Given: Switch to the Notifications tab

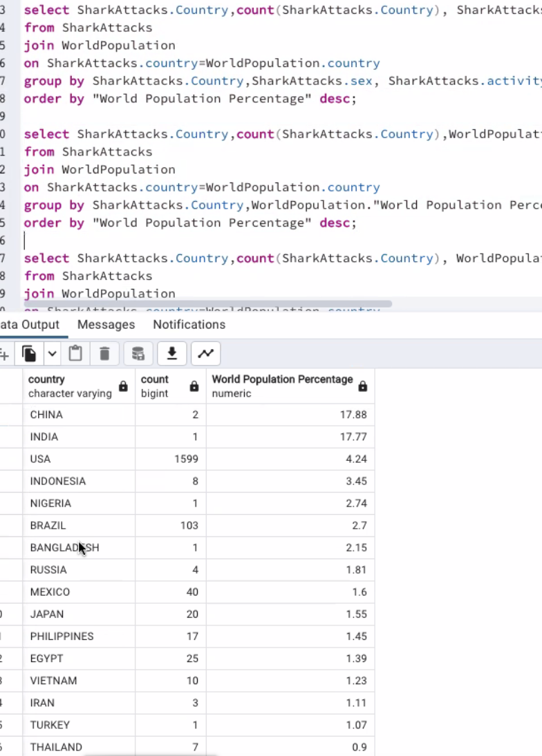Looking at the screenshot, I should [189, 324].
